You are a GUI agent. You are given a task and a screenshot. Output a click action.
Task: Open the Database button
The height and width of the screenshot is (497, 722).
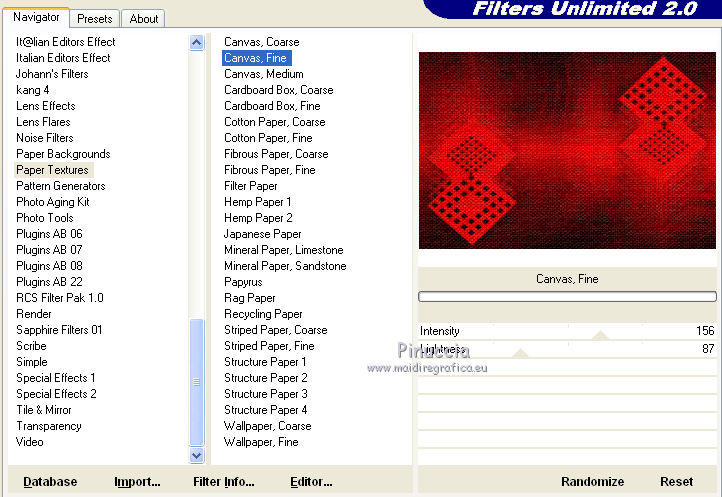pos(50,482)
